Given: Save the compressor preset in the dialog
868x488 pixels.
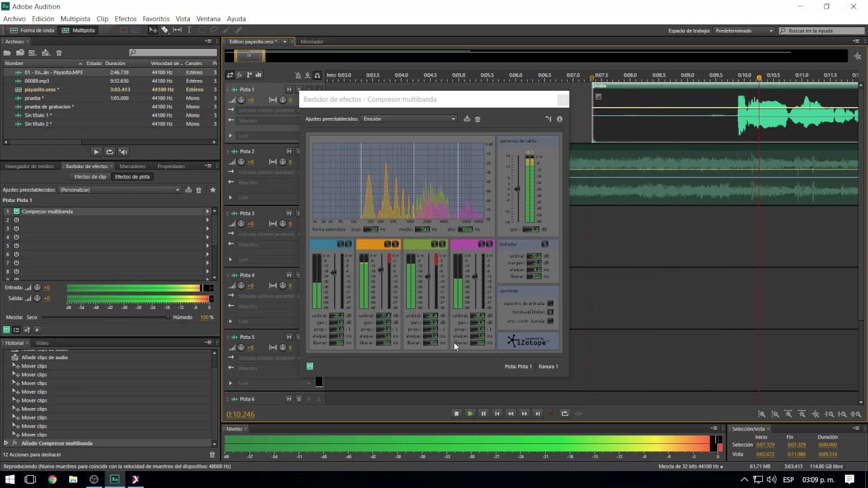Looking at the screenshot, I should pyautogui.click(x=467, y=119).
